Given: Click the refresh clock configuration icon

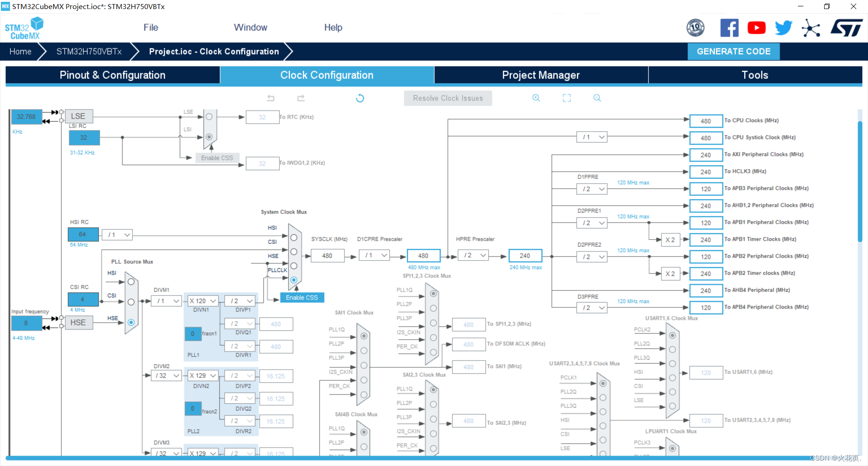Looking at the screenshot, I should tap(360, 98).
